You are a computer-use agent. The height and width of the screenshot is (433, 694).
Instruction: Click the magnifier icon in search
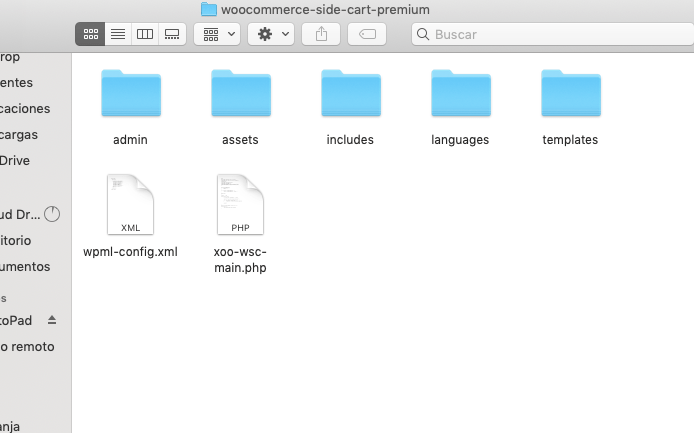pos(423,34)
